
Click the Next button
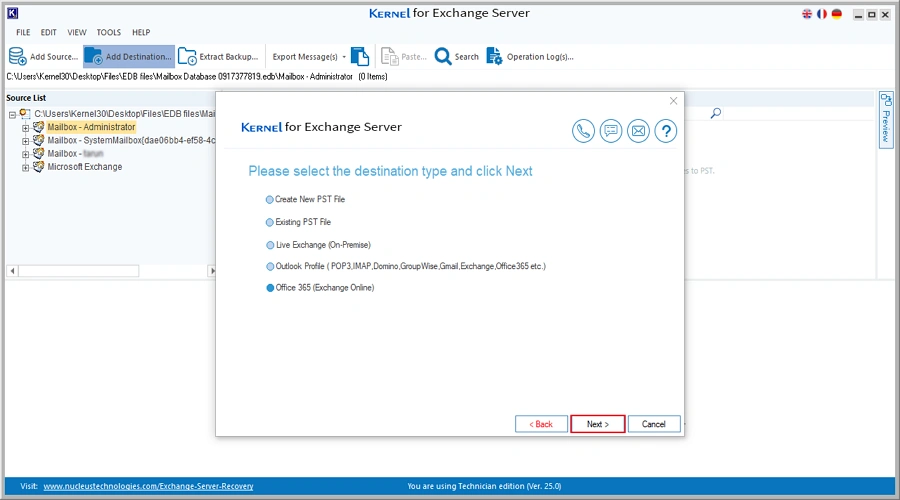[x=598, y=424]
